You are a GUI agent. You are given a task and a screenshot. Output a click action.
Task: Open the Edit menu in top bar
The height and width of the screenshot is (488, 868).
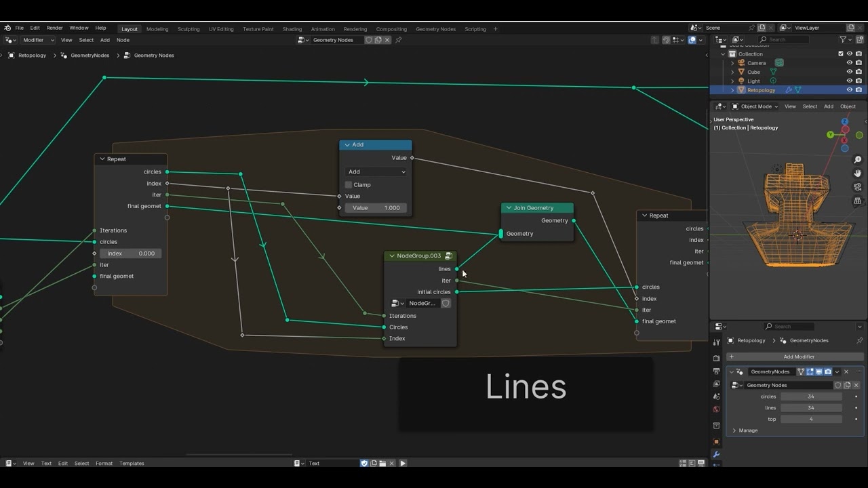click(x=35, y=28)
